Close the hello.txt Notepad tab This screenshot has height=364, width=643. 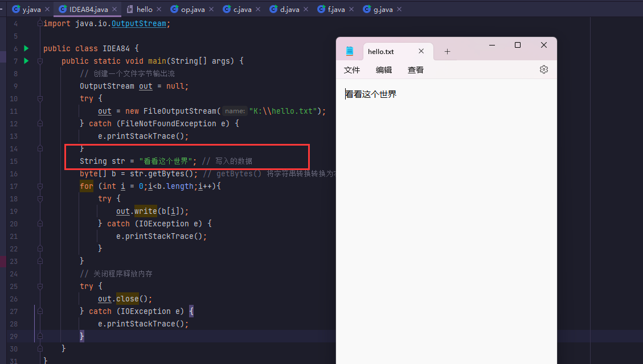point(421,51)
